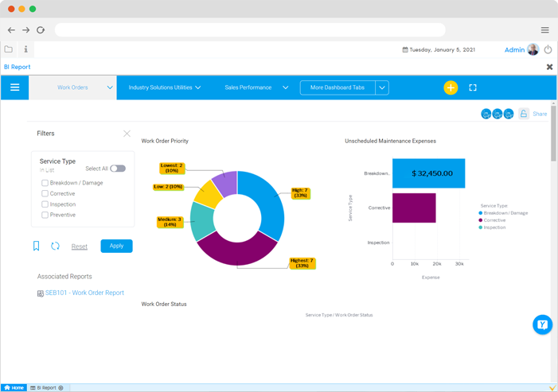Enter fullscreen dashboard view
The width and height of the screenshot is (558, 392).
click(473, 87)
